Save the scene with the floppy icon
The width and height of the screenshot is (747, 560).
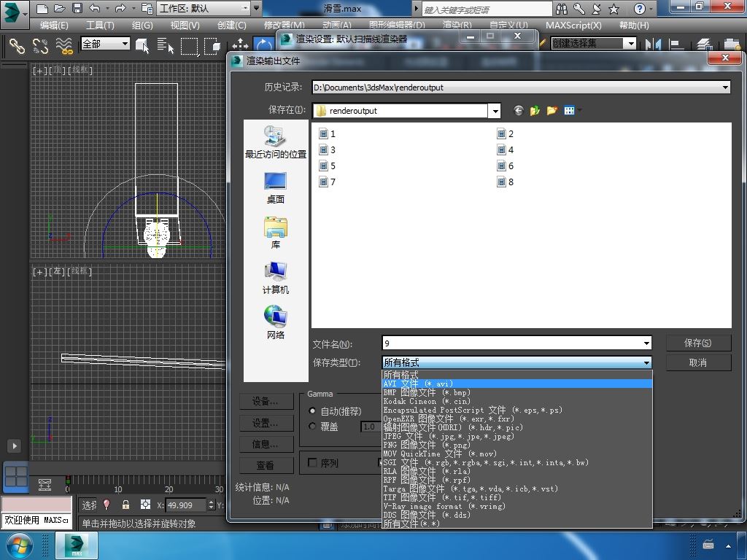point(77,8)
